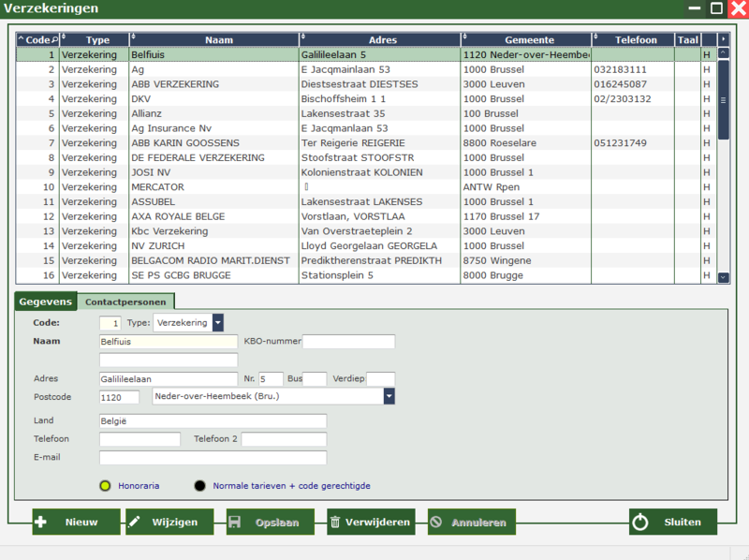Screen dimensions: 749x560
Task: Sort the table by Naam column
Action: (213, 40)
